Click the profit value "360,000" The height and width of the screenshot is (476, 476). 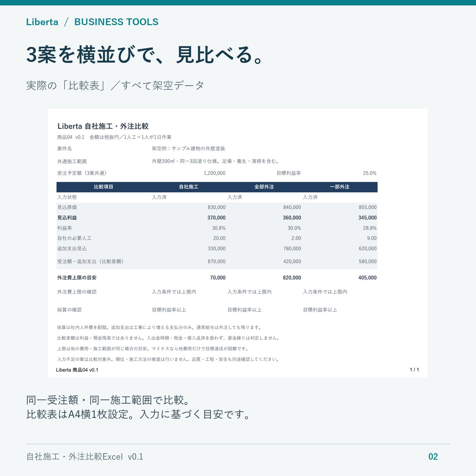click(292, 218)
